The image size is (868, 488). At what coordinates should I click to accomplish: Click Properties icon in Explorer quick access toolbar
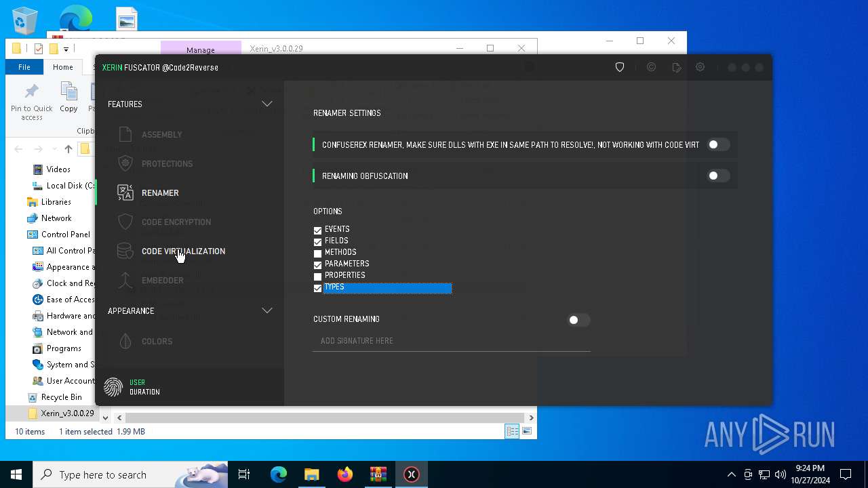(x=39, y=49)
